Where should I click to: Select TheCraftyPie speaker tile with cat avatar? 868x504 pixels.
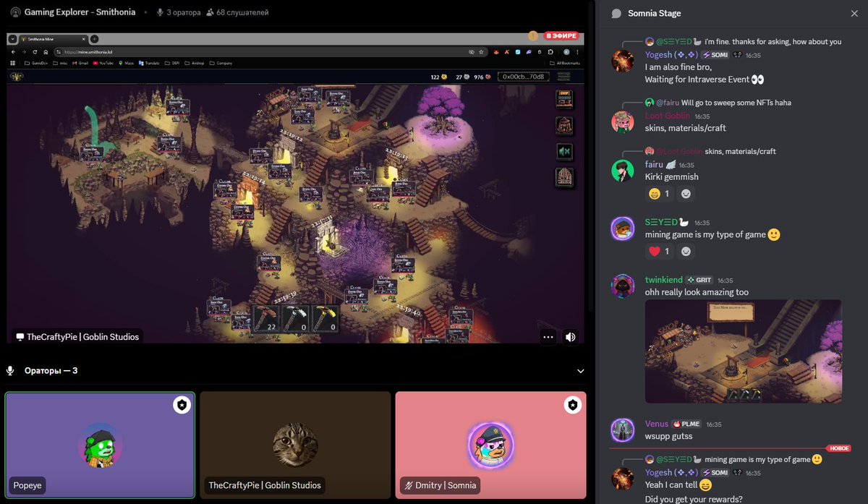point(295,445)
